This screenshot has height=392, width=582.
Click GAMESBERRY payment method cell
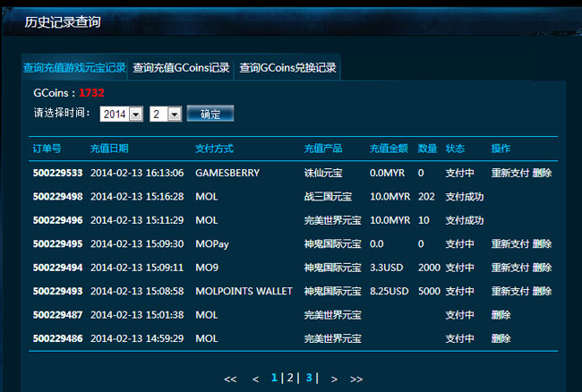[x=227, y=173]
